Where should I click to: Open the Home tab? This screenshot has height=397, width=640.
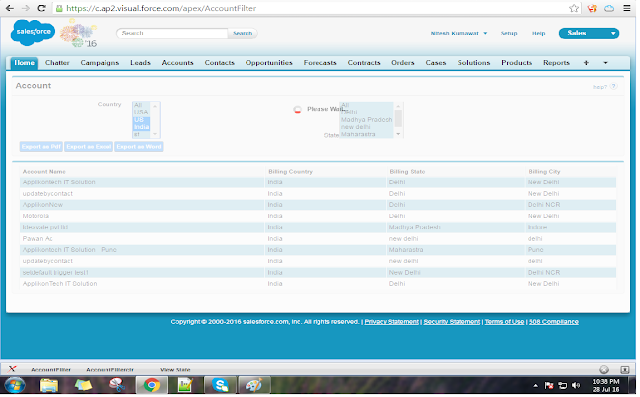(x=24, y=62)
